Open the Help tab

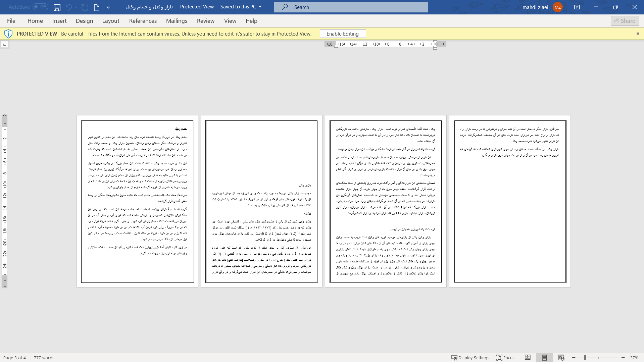point(251,21)
